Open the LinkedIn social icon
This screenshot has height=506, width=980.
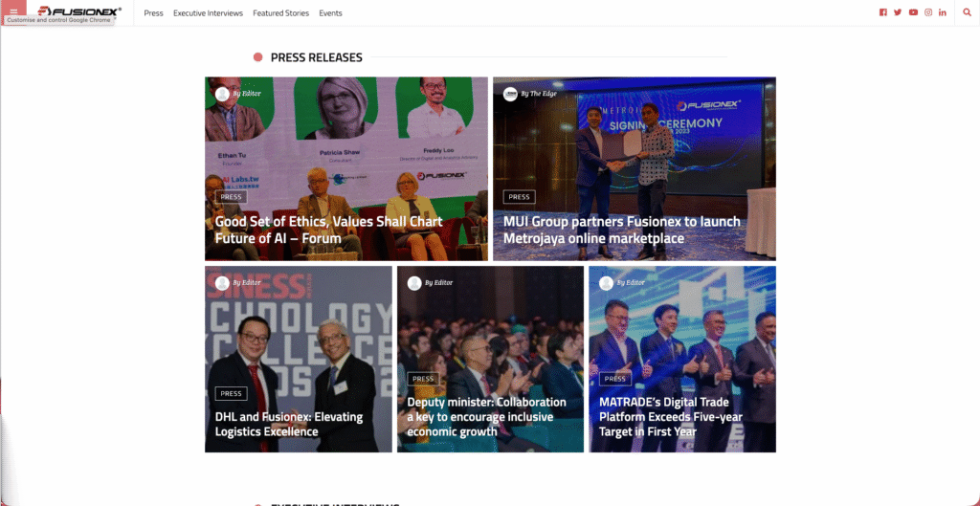click(x=943, y=12)
